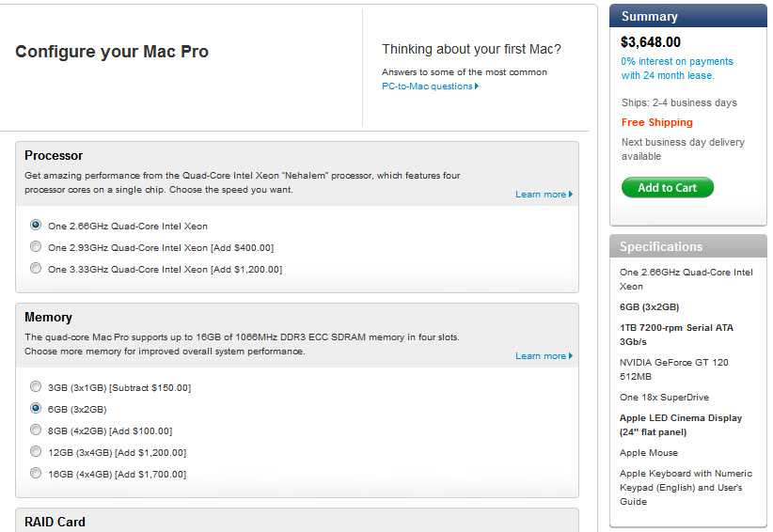Click the arrow icon next to Processor Learn more
The height and width of the screenshot is (532, 773).
pos(571,195)
